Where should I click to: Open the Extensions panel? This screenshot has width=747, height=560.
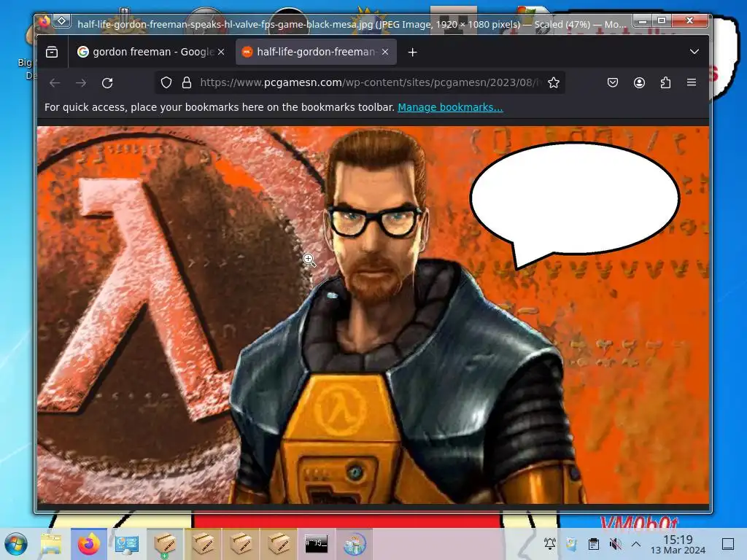click(665, 83)
